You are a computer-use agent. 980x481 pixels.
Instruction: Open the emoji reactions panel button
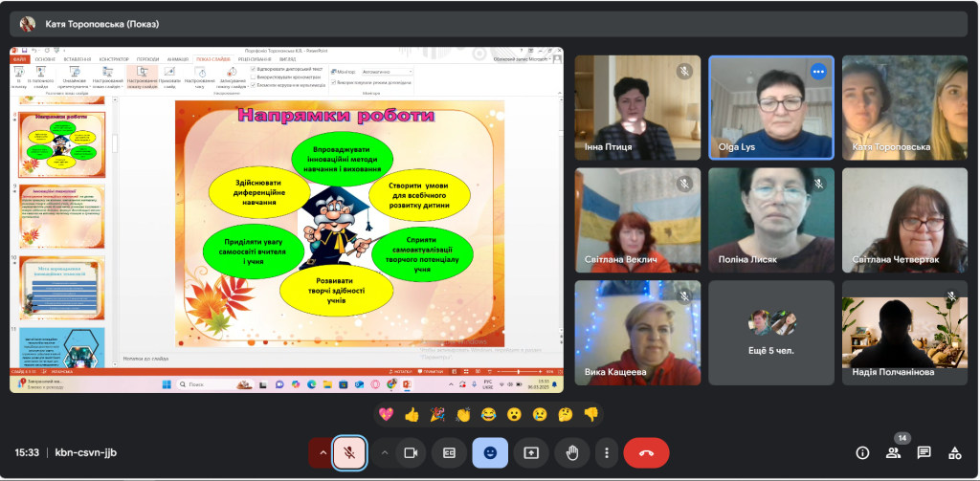(490, 453)
